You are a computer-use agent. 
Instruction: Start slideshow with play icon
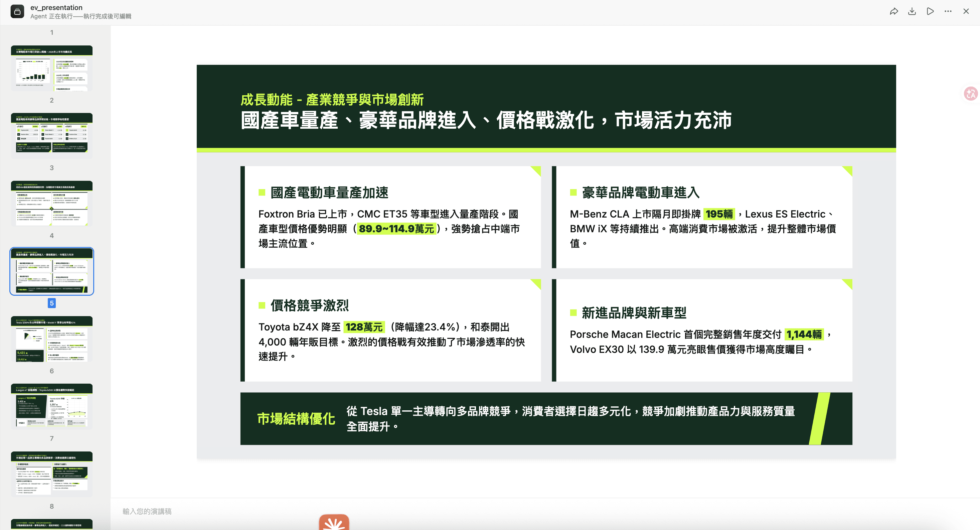click(x=930, y=11)
